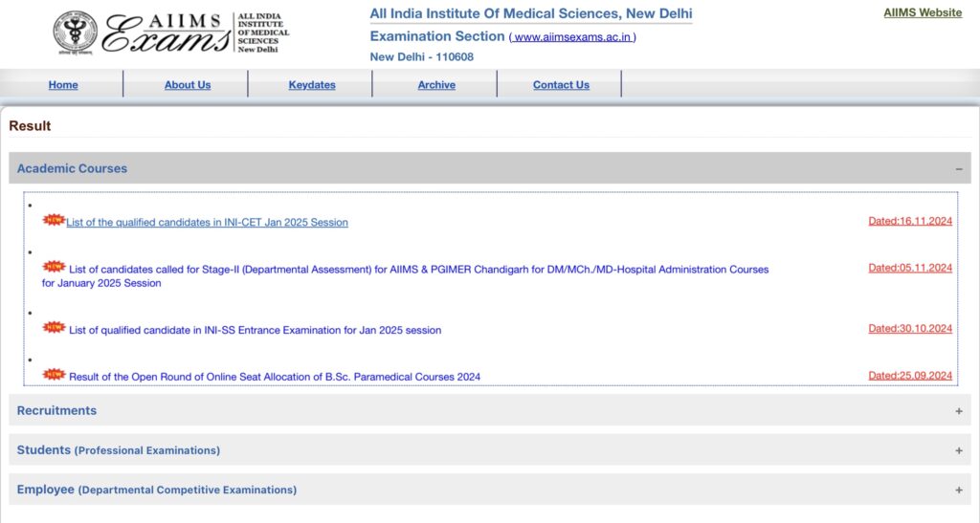Image resolution: width=980 pixels, height=523 pixels.
Task: Click the Recruitments section title
Action: pyautogui.click(x=56, y=411)
